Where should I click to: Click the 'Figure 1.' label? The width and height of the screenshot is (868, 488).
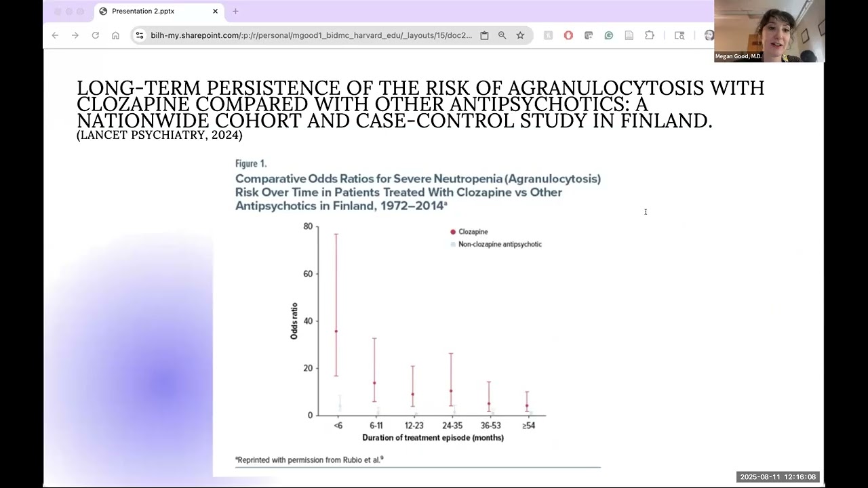251,163
